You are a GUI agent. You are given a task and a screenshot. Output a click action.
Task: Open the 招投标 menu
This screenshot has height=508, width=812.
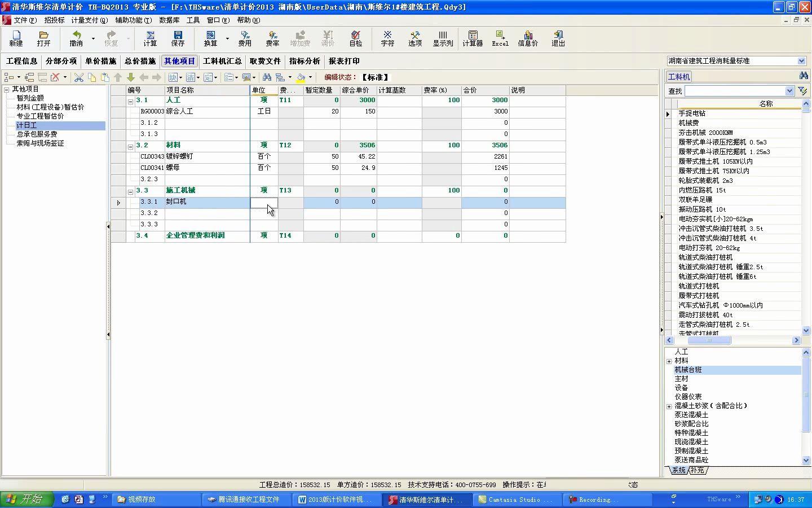(54, 20)
